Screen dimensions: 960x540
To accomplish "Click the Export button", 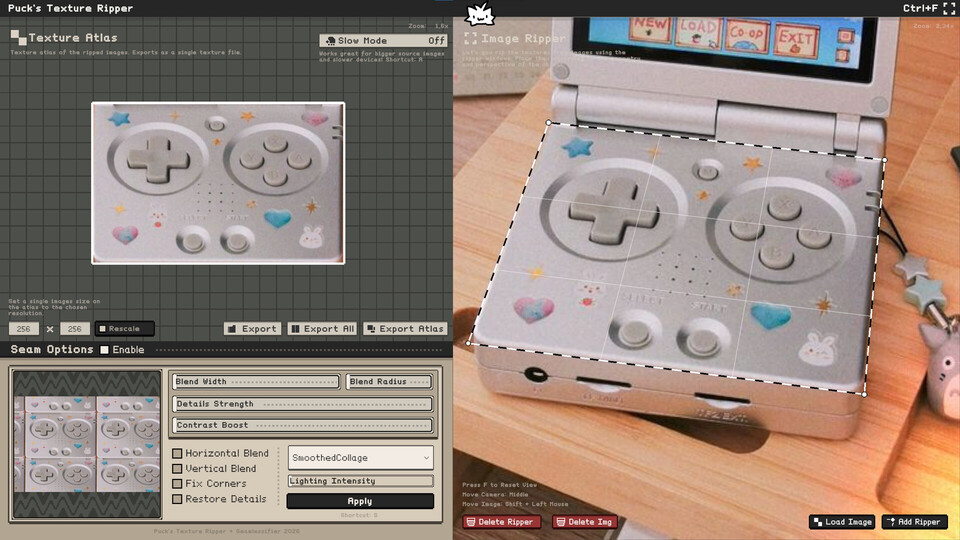I will (x=252, y=329).
